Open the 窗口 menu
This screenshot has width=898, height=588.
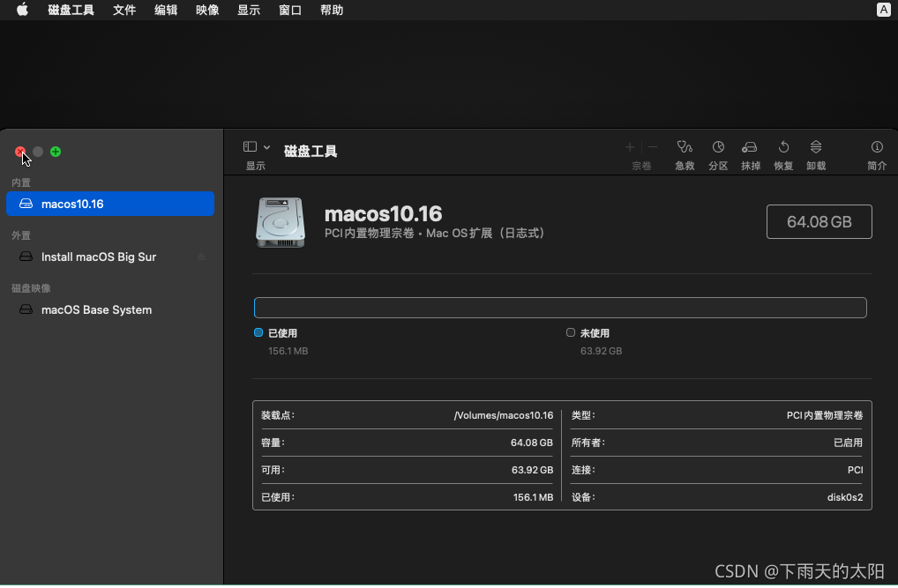pyautogui.click(x=290, y=10)
